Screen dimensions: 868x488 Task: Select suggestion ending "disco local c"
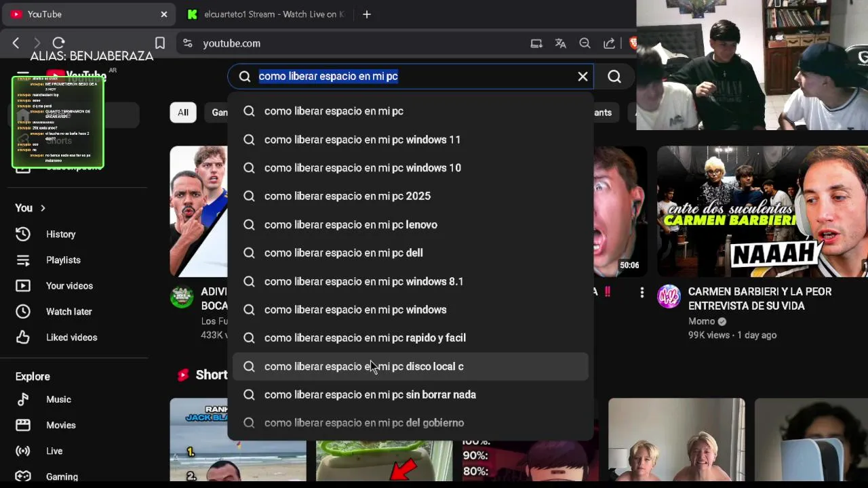[410, 366]
